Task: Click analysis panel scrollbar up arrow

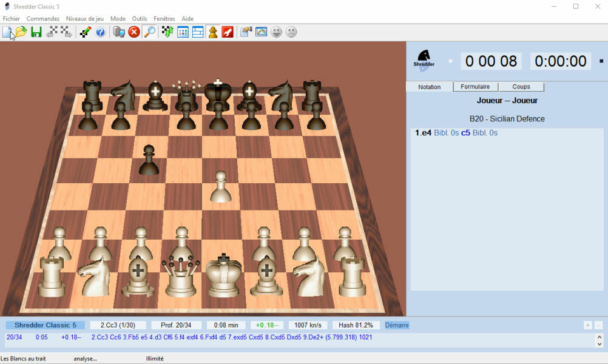Action: pos(600,337)
